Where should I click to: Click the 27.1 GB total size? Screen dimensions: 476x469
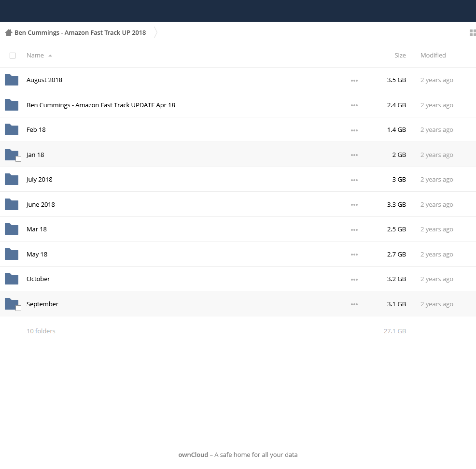tap(395, 331)
